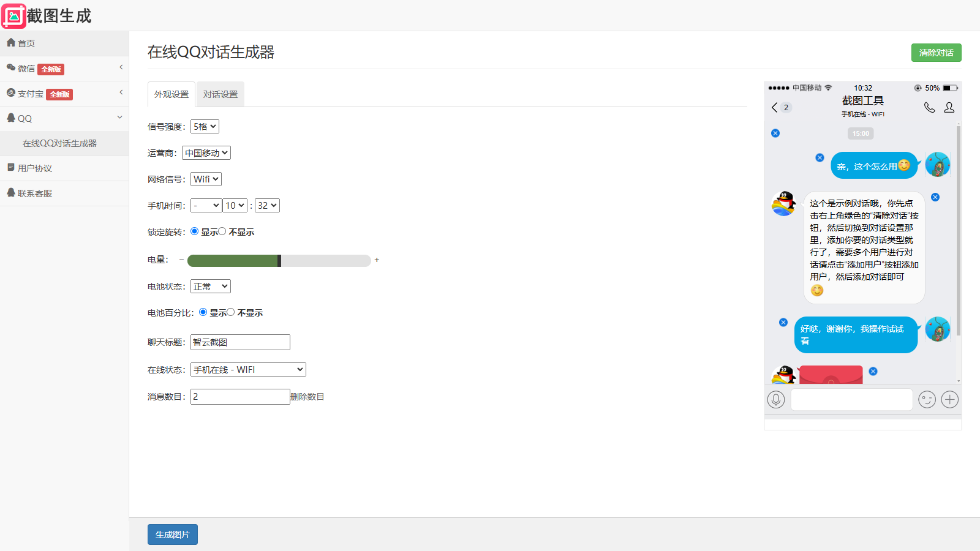
Task: Click the phone call icon in chat header
Action: coord(929,108)
